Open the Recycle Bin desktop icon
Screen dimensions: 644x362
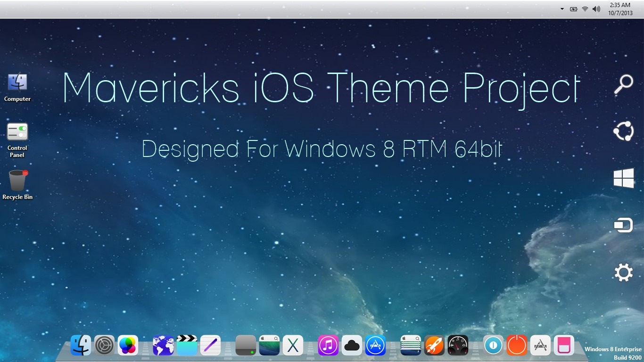17,185
